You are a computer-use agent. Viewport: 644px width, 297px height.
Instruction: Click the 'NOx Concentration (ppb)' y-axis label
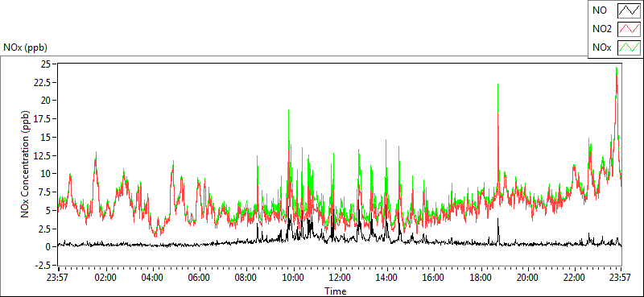[x=26, y=164]
